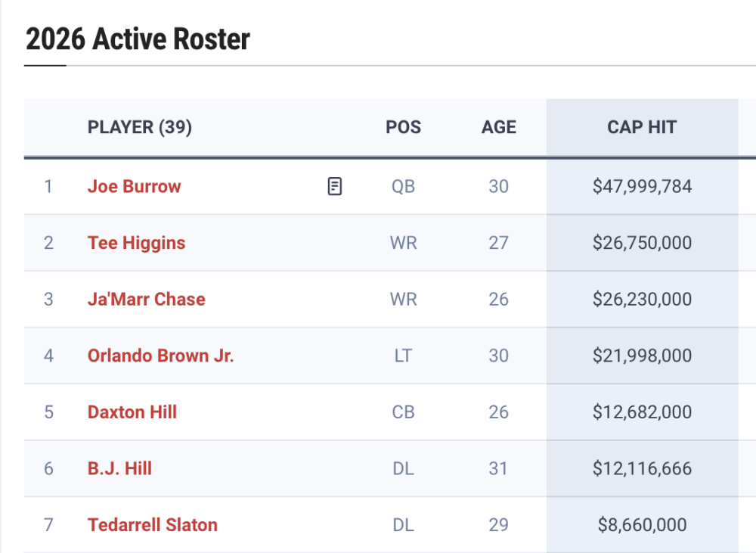Open Tee Higgins' player link

coord(136,243)
